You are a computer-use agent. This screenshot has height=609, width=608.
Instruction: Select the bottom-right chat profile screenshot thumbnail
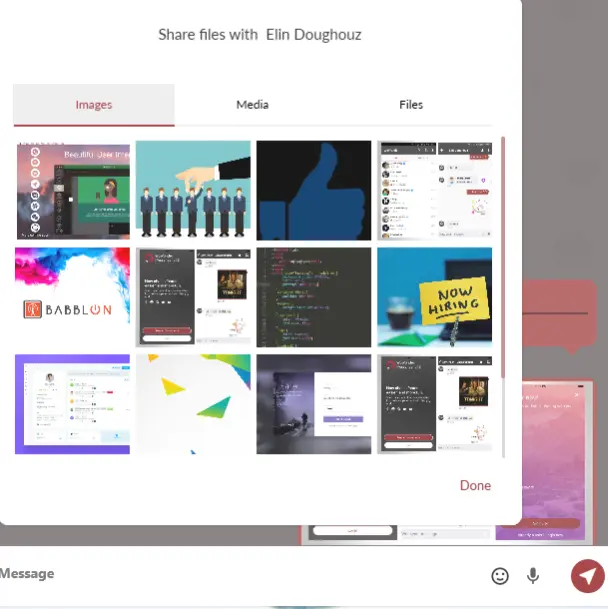[x=434, y=404]
